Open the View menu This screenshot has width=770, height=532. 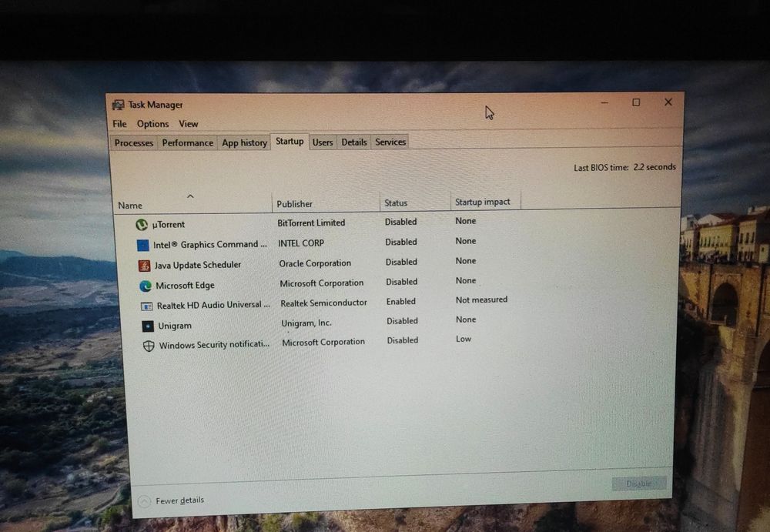pyautogui.click(x=189, y=124)
